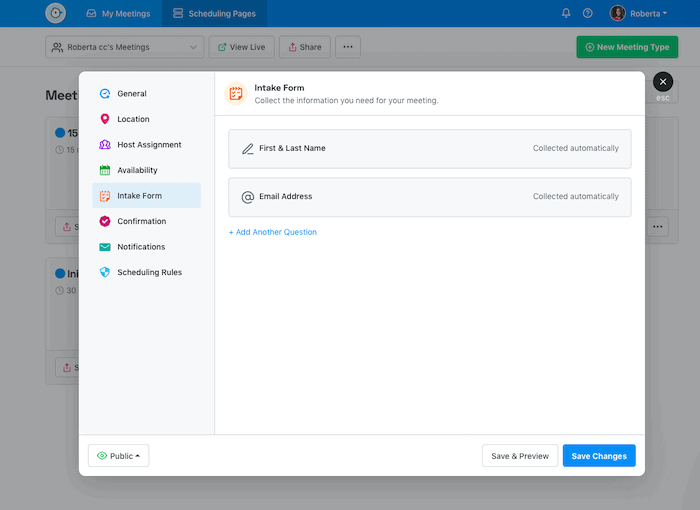Open the Public visibility dropdown
The image size is (700, 510).
tap(118, 456)
